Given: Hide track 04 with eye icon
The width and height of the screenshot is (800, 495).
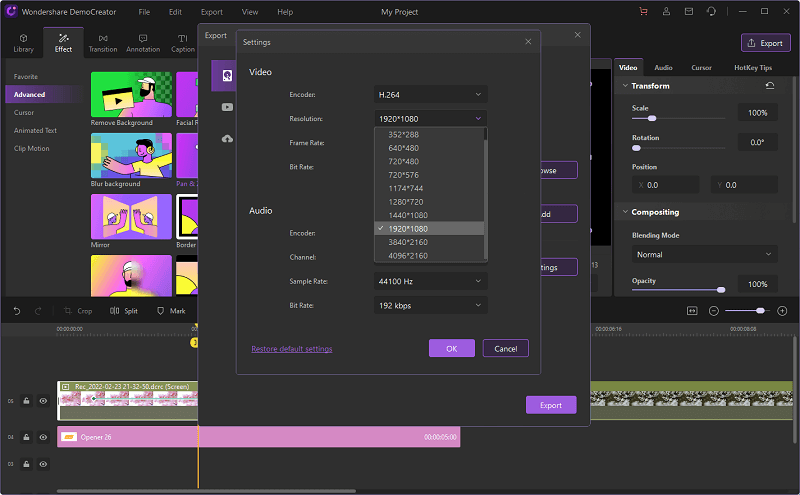Looking at the screenshot, I should [x=43, y=437].
